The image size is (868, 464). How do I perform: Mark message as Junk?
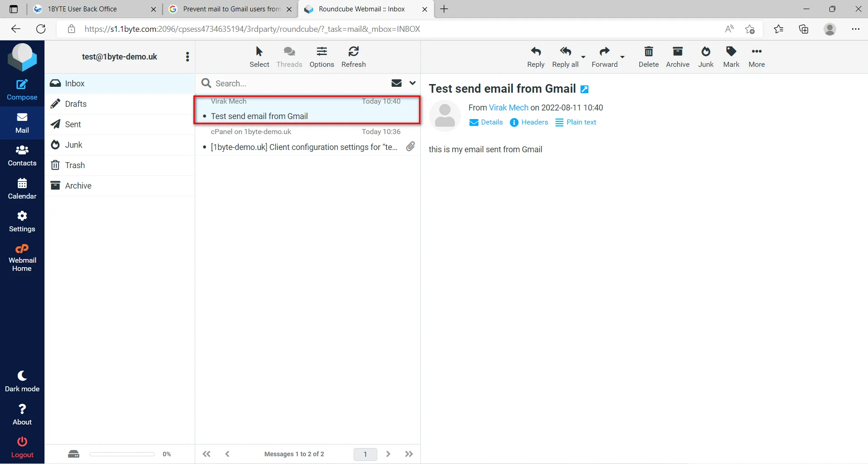pyautogui.click(x=705, y=57)
